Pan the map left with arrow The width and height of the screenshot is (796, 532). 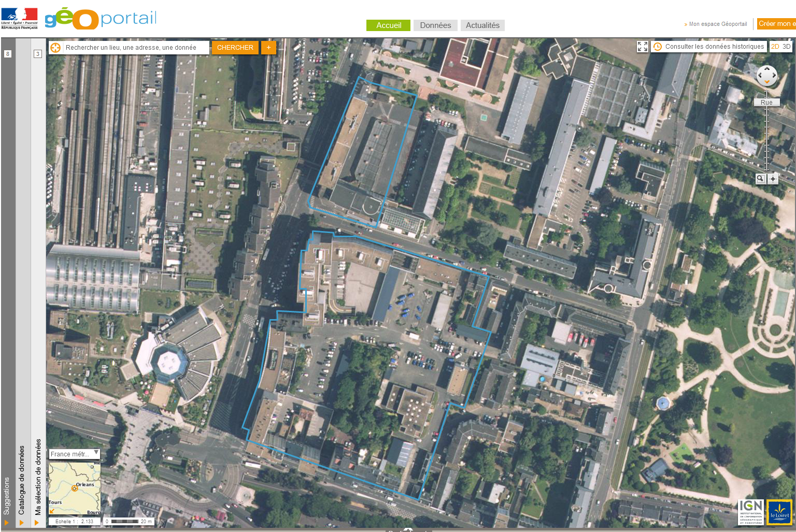(x=760, y=76)
